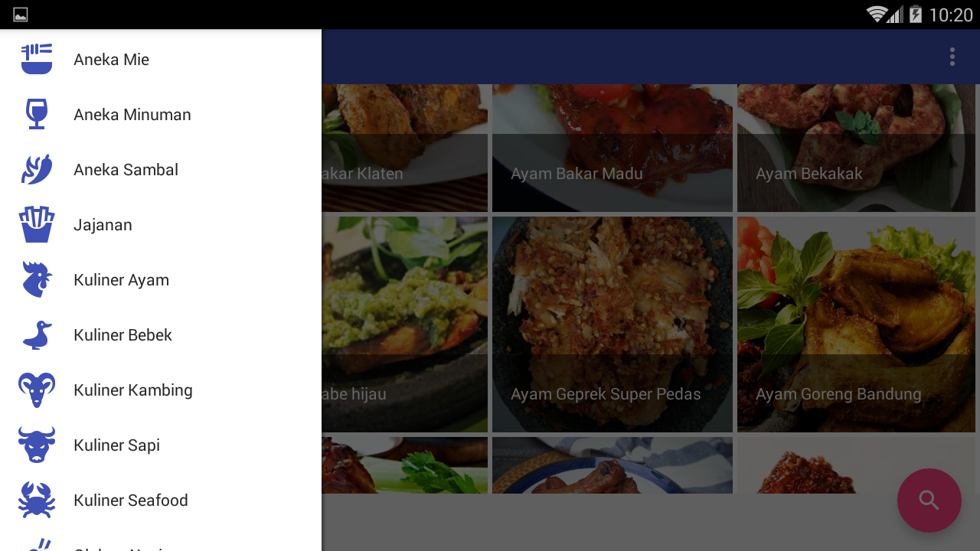
Task: Select the goat head Kuliner Kambing icon
Action: click(x=37, y=390)
